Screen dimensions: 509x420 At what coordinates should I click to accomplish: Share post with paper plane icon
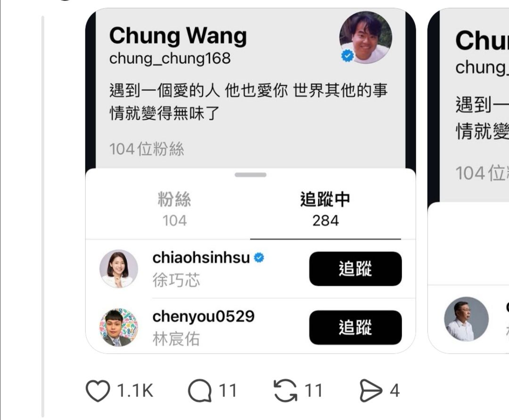[x=371, y=390]
